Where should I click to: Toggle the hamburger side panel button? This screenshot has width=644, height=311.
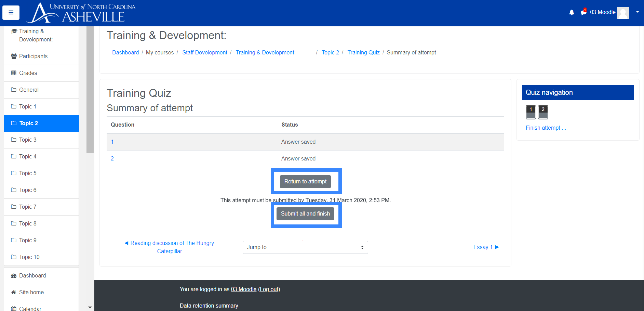(x=11, y=13)
